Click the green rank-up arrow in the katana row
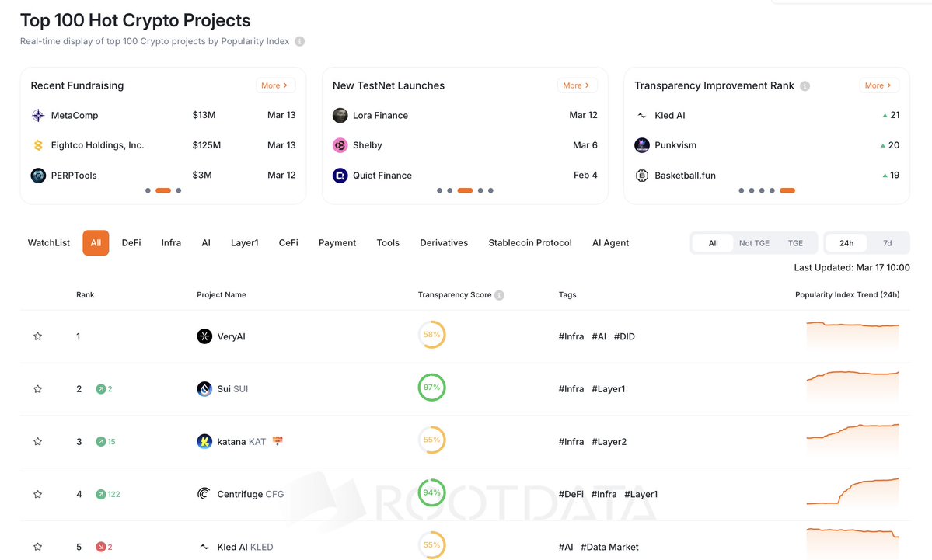Viewport: 932px width, 560px height. pyautogui.click(x=100, y=441)
